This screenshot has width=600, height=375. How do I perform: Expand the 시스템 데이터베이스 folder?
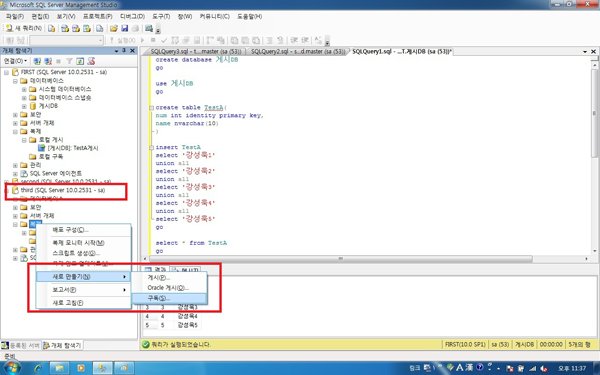click(x=24, y=89)
